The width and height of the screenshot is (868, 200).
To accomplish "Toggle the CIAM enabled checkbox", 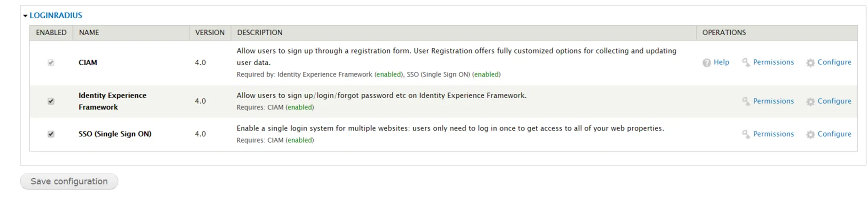I will click(51, 62).
